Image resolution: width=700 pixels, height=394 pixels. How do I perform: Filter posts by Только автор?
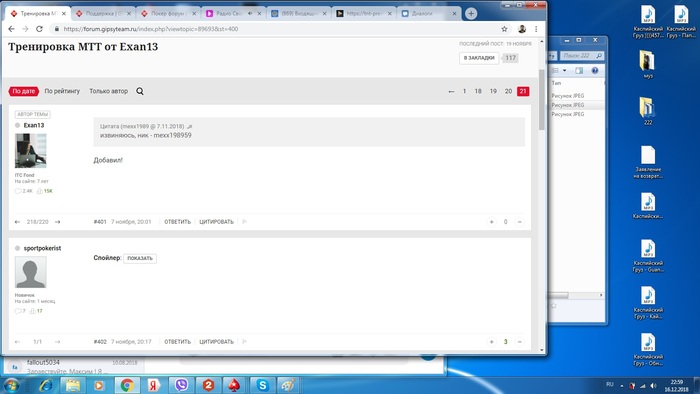point(108,91)
